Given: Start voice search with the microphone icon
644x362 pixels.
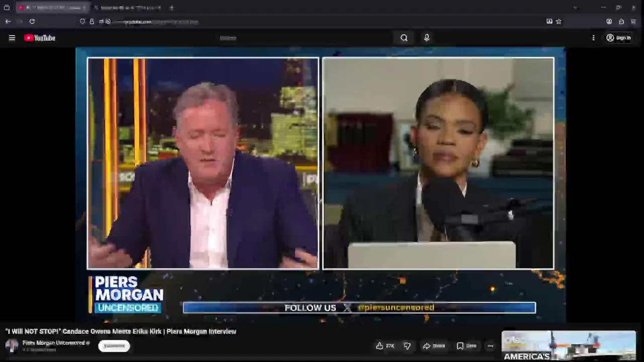Looking at the screenshot, I should [427, 38].
